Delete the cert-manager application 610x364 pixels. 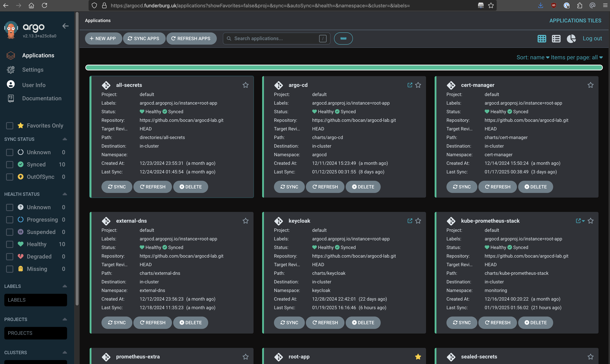click(535, 187)
